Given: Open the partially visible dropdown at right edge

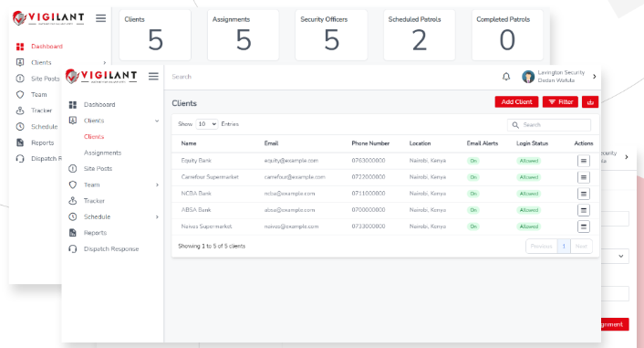Looking at the screenshot, I should [615, 257].
